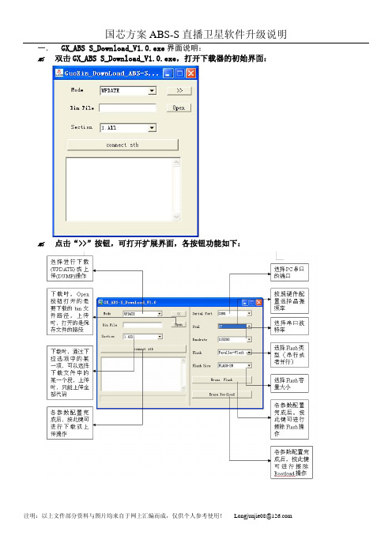The height and width of the screenshot is (555, 392).
Task: Maximize the GX_ABS-S_Download_V1.0 window
Action: click(x=251, y=303)
